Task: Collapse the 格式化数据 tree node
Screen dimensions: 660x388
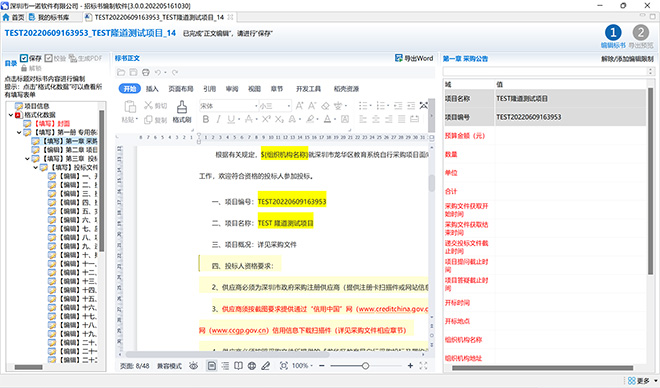Action: click(x=11, y=115)
